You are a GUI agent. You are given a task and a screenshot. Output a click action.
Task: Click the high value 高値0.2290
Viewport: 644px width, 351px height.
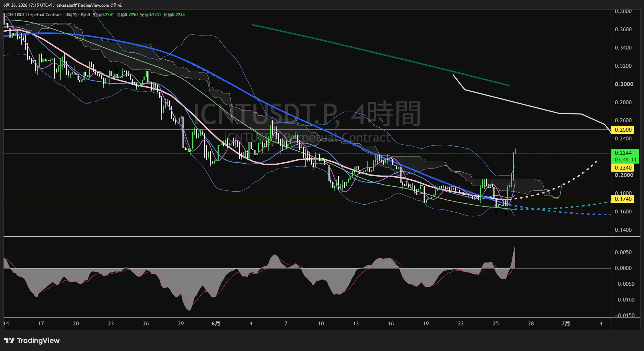pyautogui.click(x=127, y=15)
